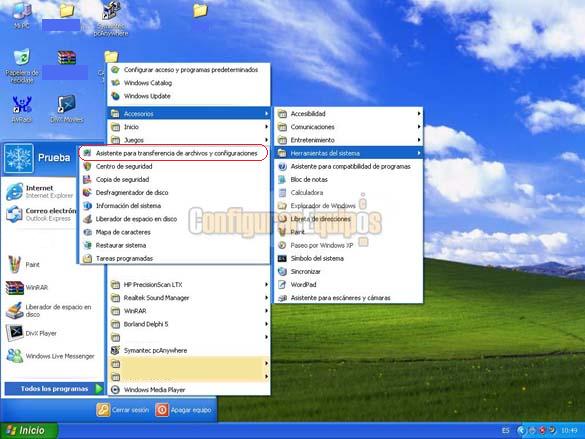Image resolution: width=585 pixels, height=439 pixels.
Task: Expand the Inicio programs submenu
Action: [189, 127]
